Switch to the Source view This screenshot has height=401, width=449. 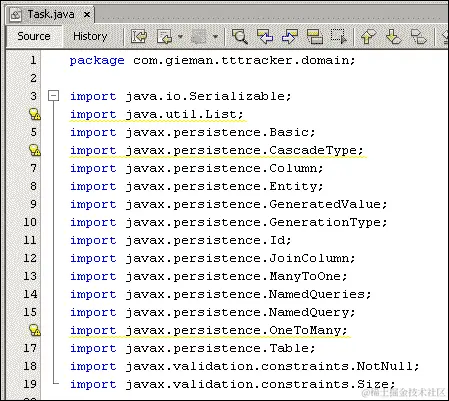tap(34, 36)
